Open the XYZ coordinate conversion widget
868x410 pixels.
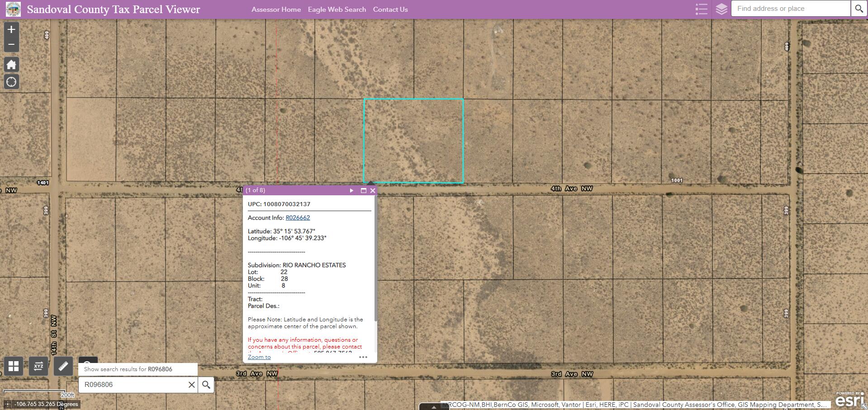tap(38, 366)
